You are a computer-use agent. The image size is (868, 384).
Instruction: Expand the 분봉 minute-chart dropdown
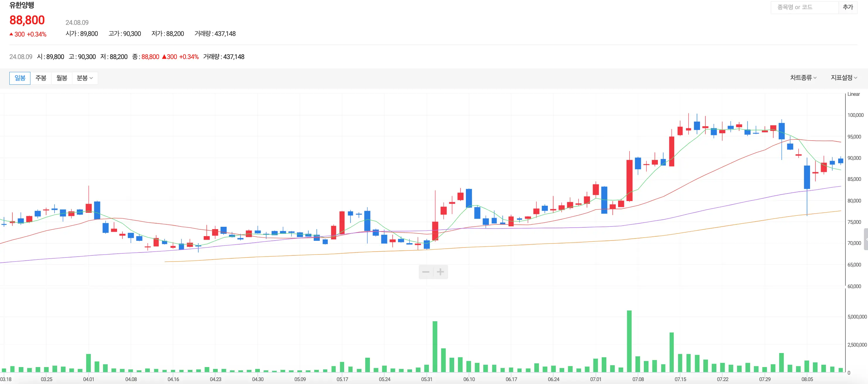[85, 78]
